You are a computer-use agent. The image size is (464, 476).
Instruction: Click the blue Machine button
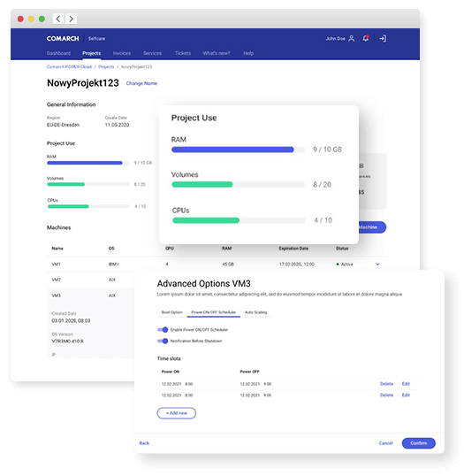coord(372,227)
